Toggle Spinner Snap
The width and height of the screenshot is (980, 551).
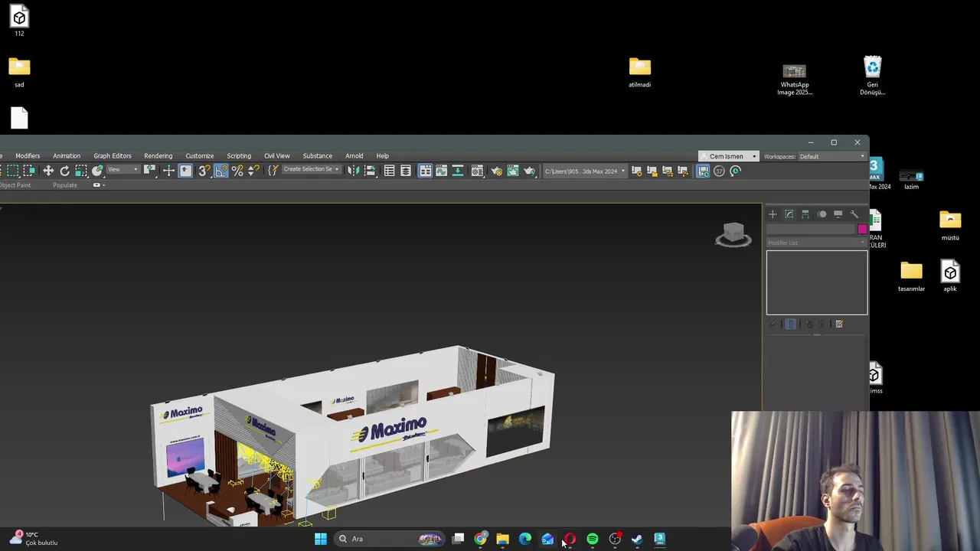tap(253, 171)
